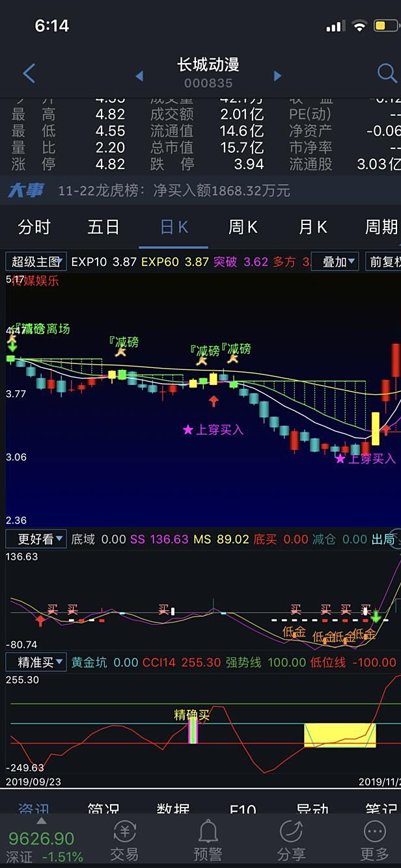Select the 五日 chart tab

pos(104,227)
